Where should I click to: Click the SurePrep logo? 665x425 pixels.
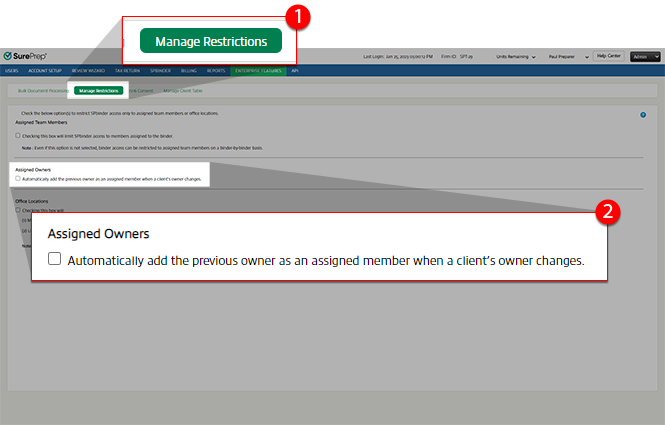(x=25, y=56)
